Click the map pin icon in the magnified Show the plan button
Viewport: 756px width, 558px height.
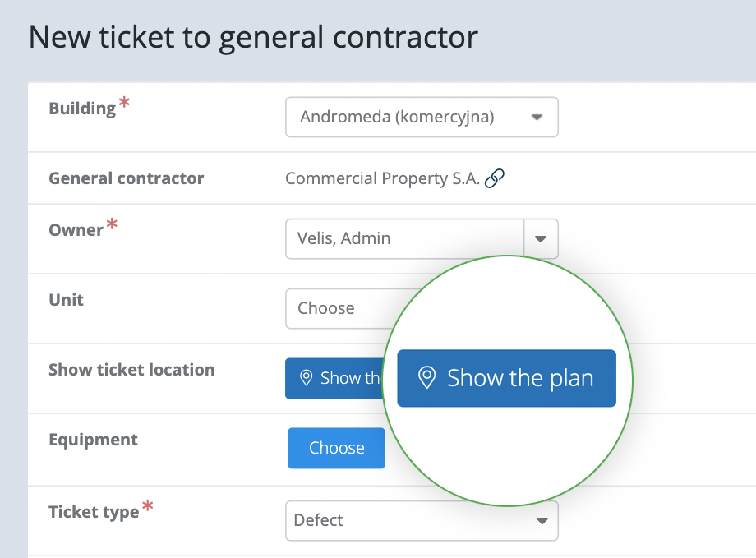pyautogui.click(x=426, y=378)
